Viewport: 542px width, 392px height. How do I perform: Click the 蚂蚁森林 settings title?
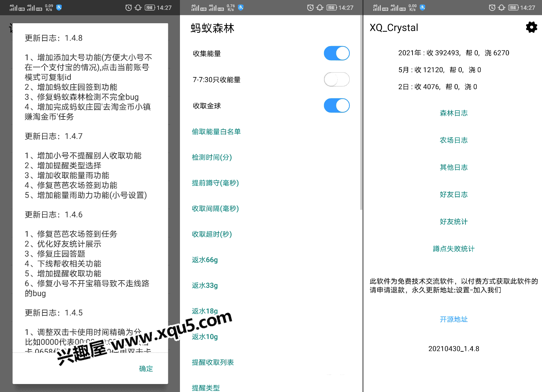(x=213, y=28)
